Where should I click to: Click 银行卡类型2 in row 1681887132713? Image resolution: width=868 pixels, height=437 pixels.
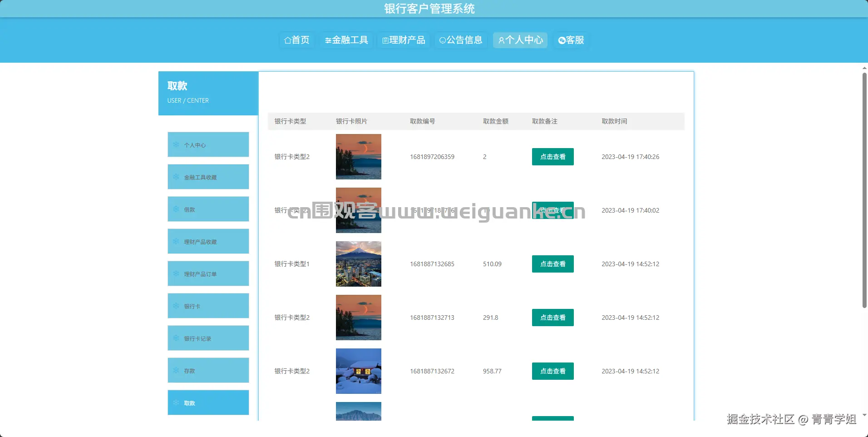(x=292, y=318)
